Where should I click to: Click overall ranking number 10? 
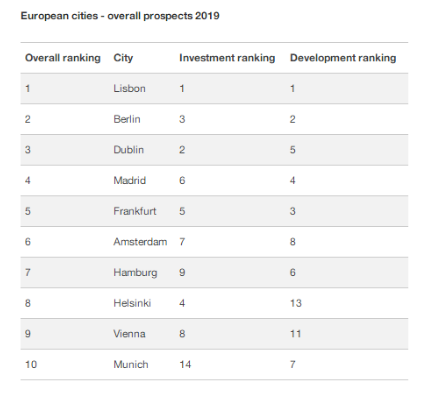(x=31, y=364)
